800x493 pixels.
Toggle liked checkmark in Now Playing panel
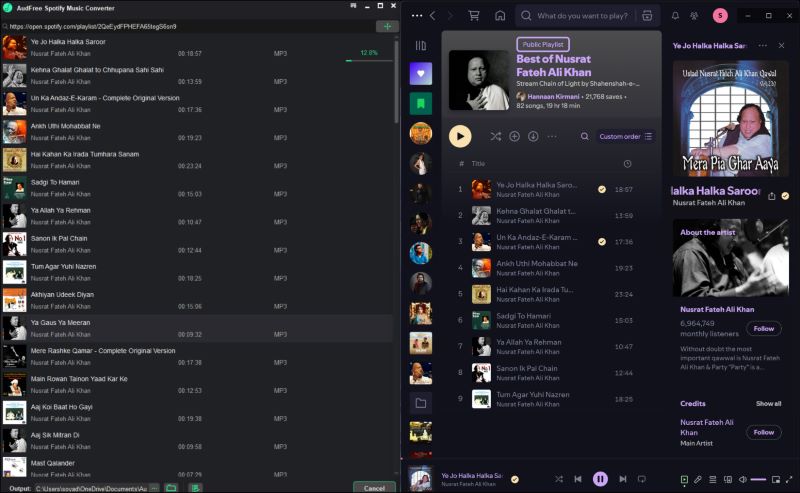point(785,196)
